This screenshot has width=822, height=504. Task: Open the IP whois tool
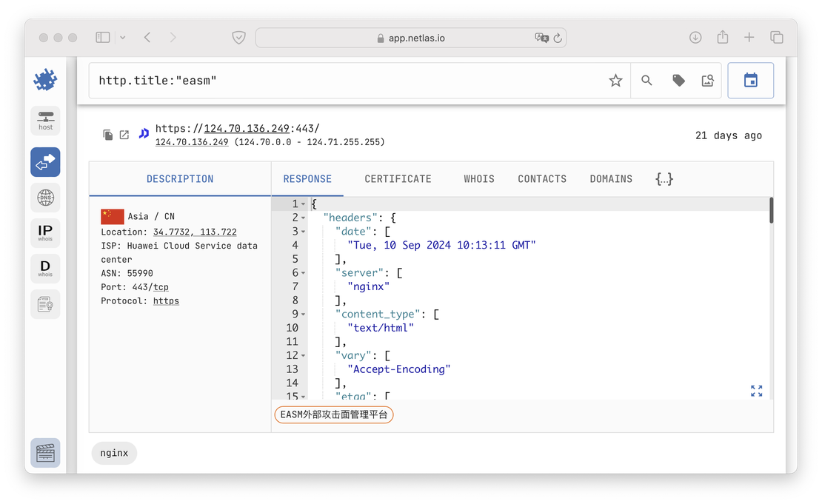click(x=45, y=232)
